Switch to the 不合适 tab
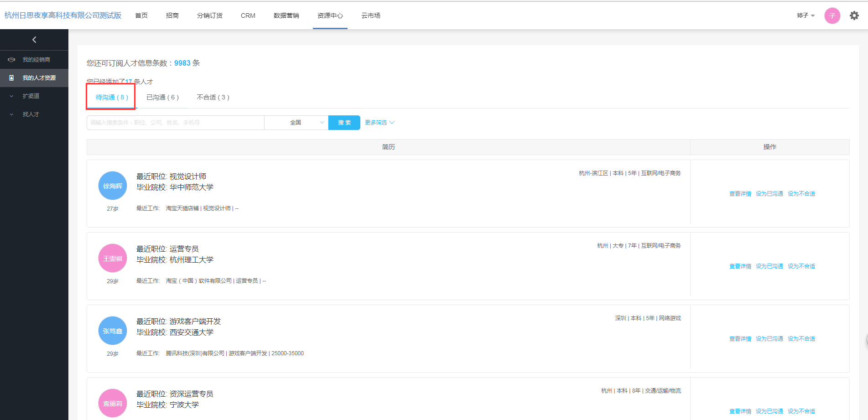 [213, 97]
